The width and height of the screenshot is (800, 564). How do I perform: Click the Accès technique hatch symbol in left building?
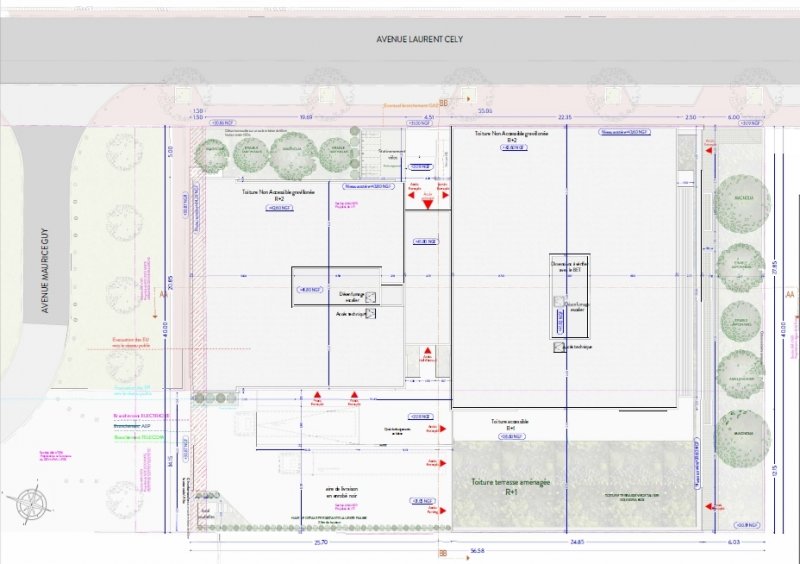pos(371,313)
